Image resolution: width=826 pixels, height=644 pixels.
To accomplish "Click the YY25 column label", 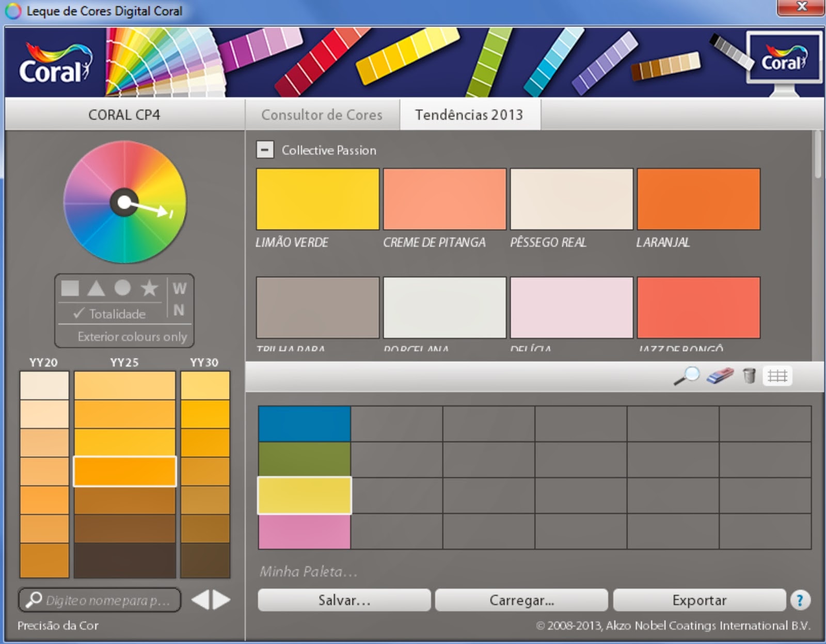I will tap(124, 362).
